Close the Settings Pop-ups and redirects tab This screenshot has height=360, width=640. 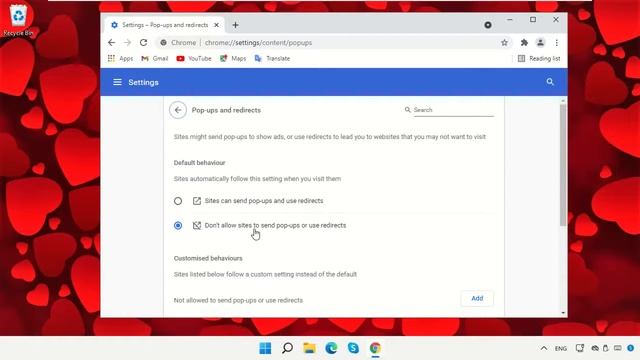coord(216,25)
